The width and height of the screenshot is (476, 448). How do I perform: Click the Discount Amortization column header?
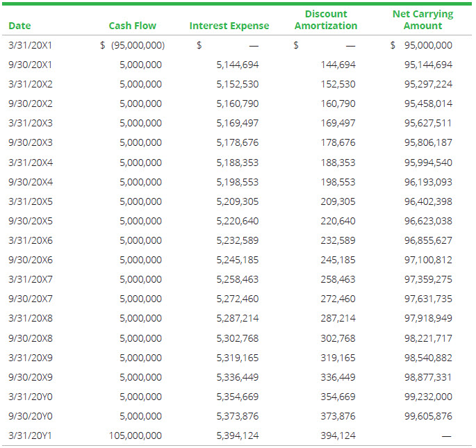pyautogui.click(x=325, y=20)
